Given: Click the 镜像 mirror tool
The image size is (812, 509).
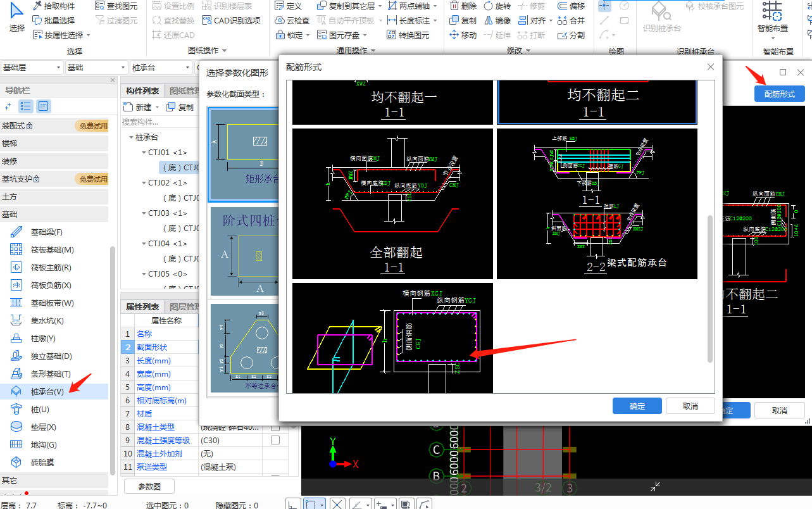Looking at the screenshot, I should pos(497,20).
